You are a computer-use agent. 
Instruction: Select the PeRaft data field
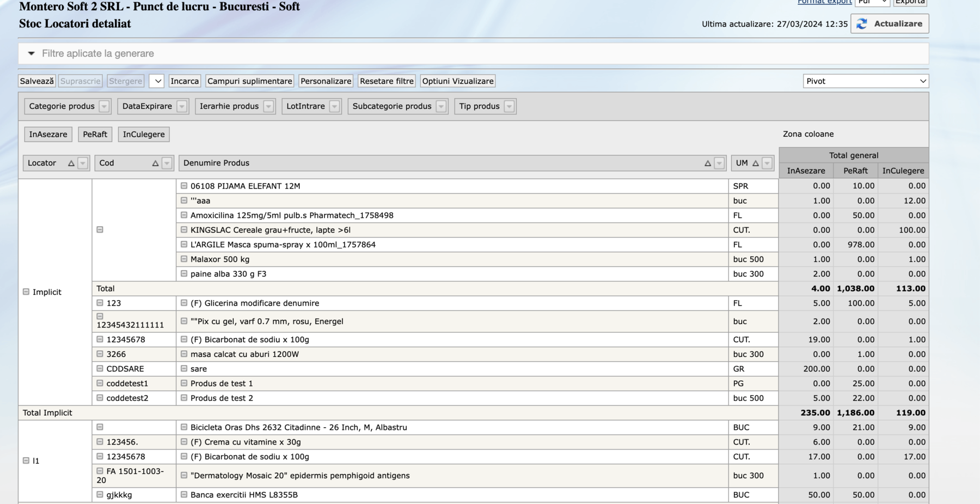pyautogui.click(x=95, y=135)
